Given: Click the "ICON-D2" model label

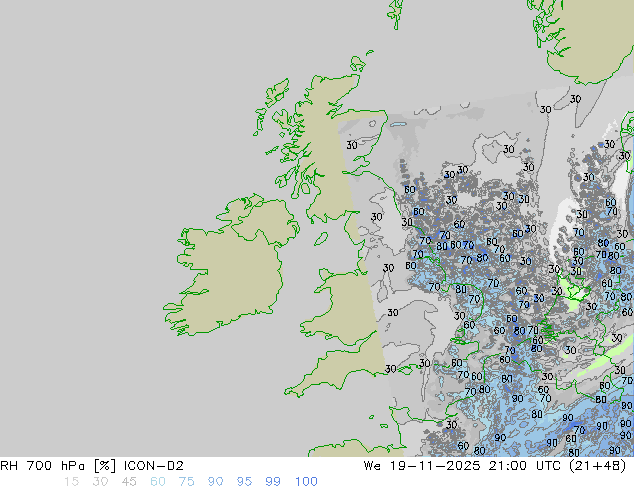Looking at the screenshot, I should 154,466.
